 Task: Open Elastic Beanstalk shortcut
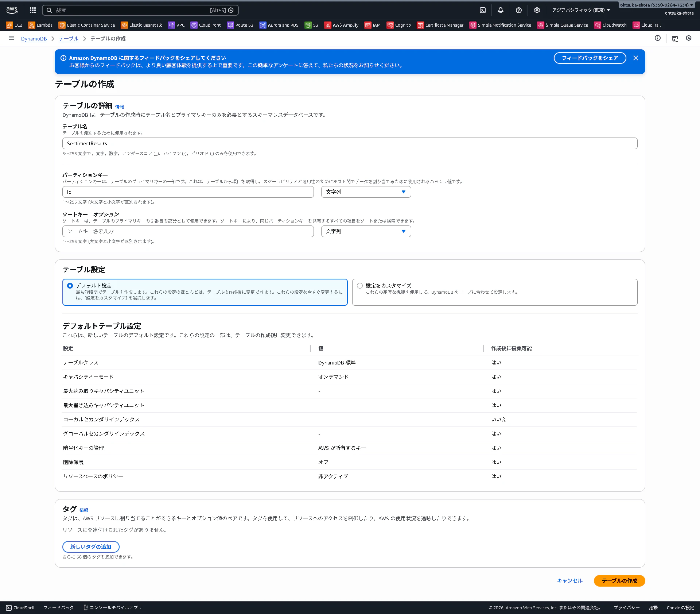141,25
